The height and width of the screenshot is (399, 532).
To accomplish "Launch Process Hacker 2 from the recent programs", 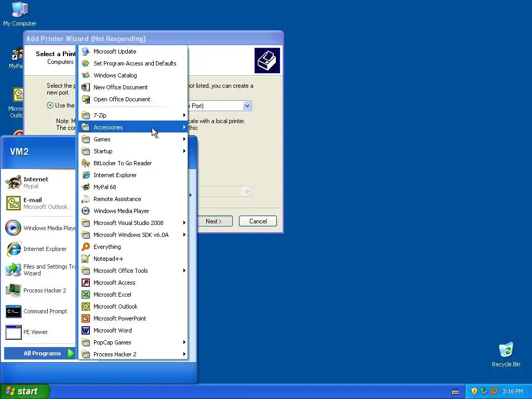I will [39, 290].
